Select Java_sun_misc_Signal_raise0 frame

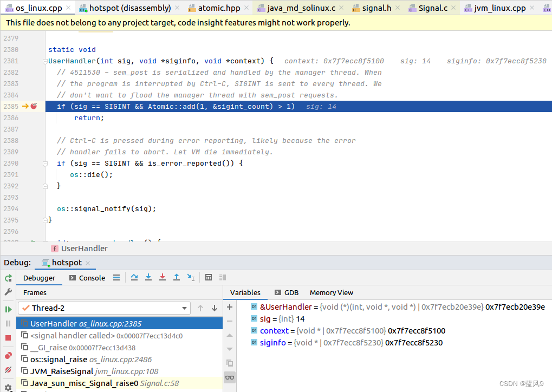click(119, 383)
